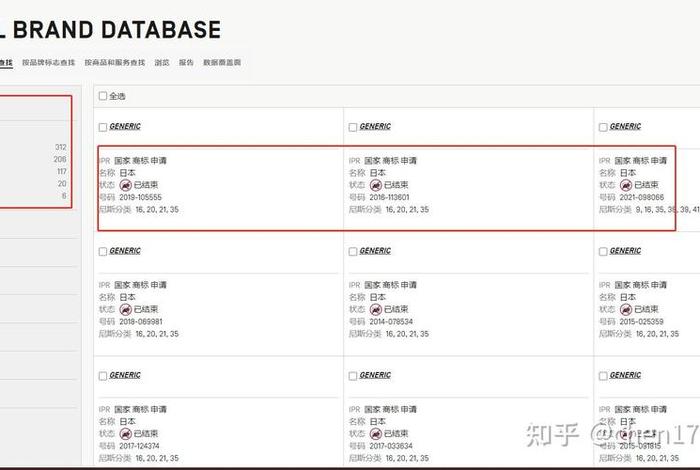Viewport: 700px width, 470px height.
Task: Open the 按品牌标志查找 tab
Action: coord(49,62)
